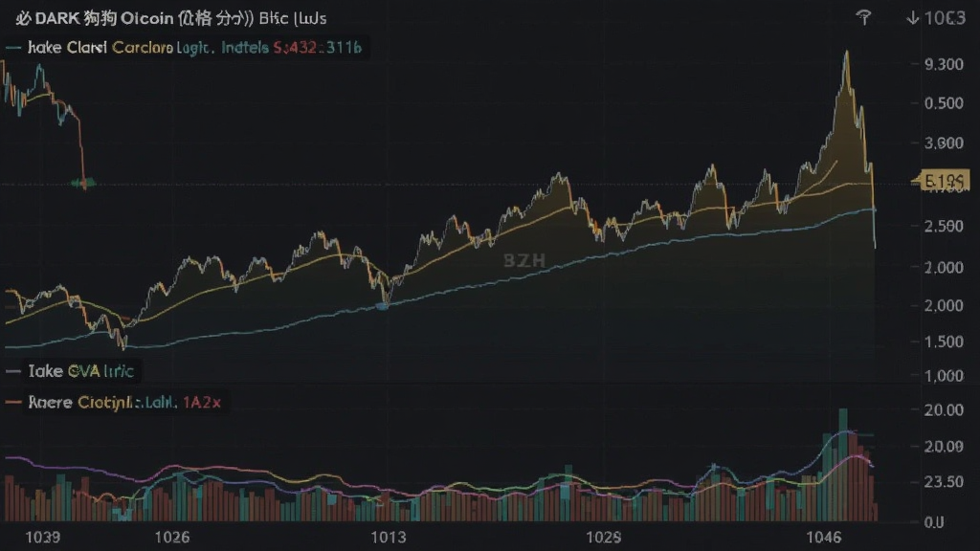This screenshot has height=551, width=980.
Task: Click the highlighted 5.19 current price tag
Action: pos(942,181)
